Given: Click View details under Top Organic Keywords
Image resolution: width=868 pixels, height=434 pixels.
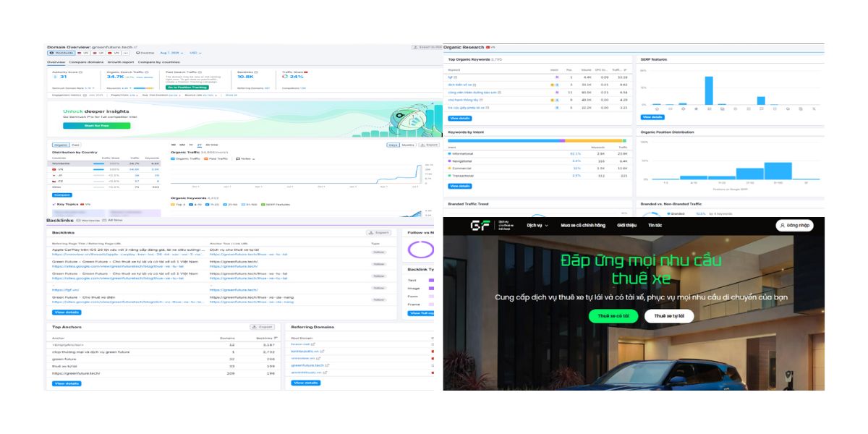Looking at the screenshot, I should 460,118.
